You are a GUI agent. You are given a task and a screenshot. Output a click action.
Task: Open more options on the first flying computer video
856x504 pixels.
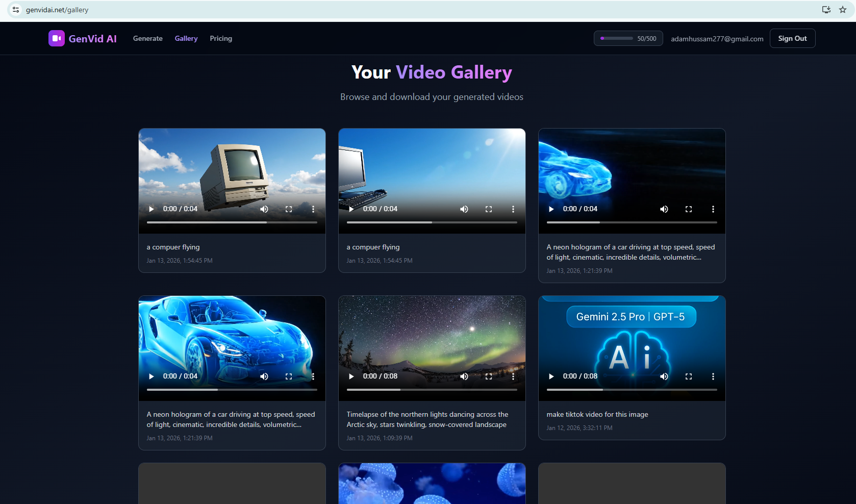point(313,209)
